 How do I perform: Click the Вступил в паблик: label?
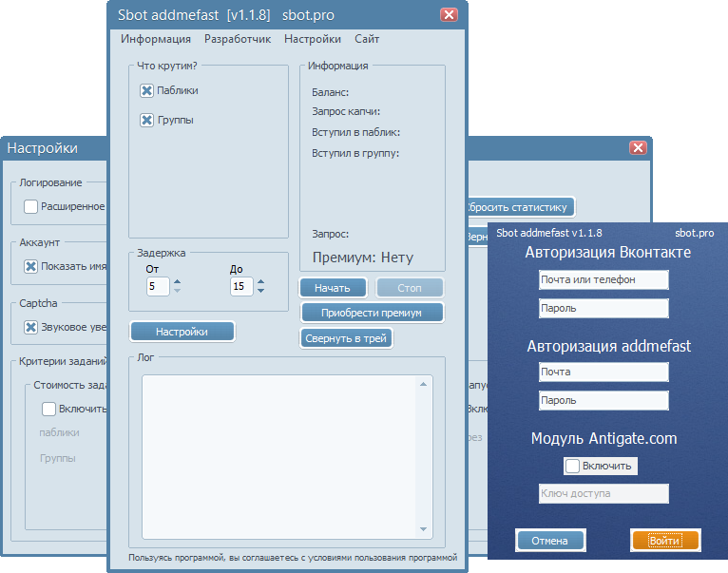pos(355,132)
